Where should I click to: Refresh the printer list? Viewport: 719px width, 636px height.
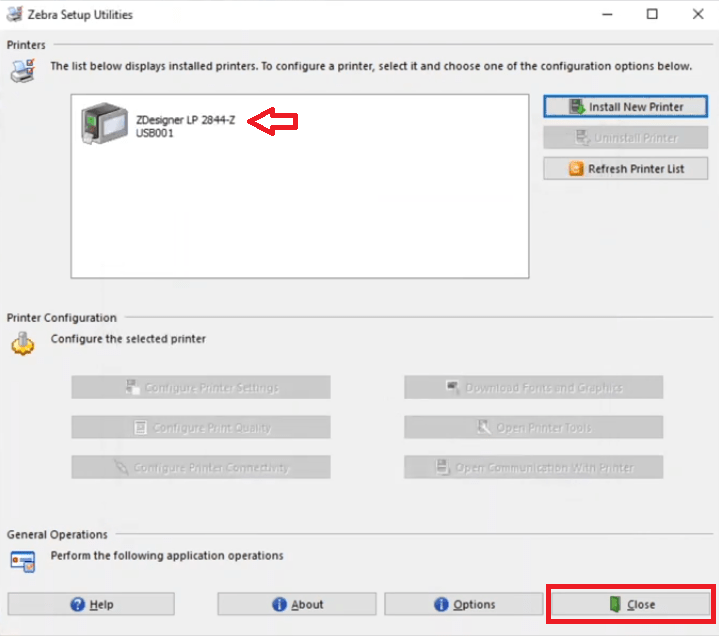coord(625,169)
